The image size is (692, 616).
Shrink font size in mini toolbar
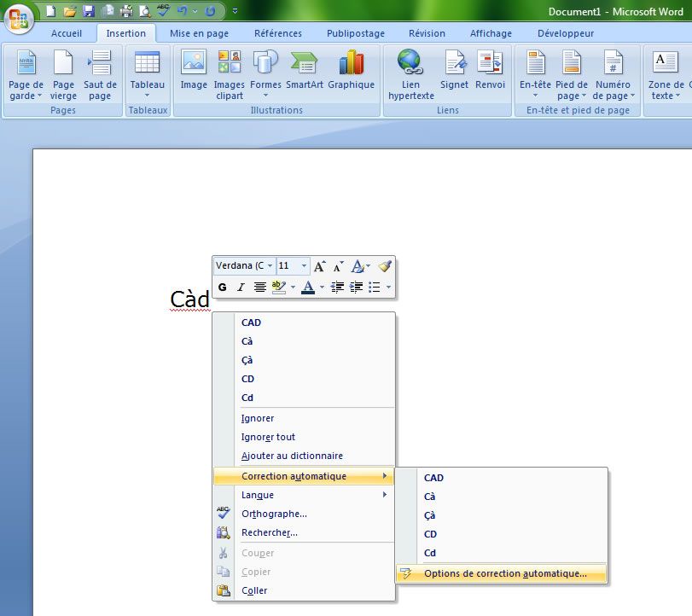338,266
